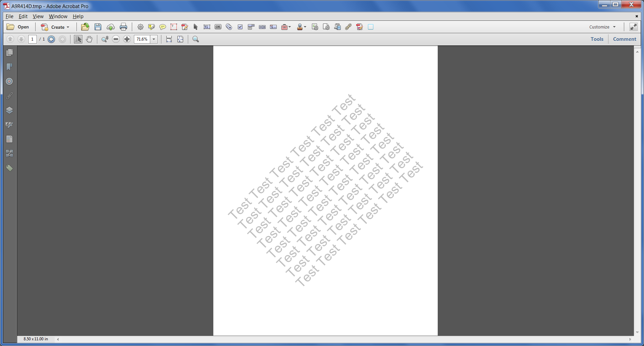644x346 pixels.
Task: Select the Marquee Zoom tool
Action: coord(104,39)
